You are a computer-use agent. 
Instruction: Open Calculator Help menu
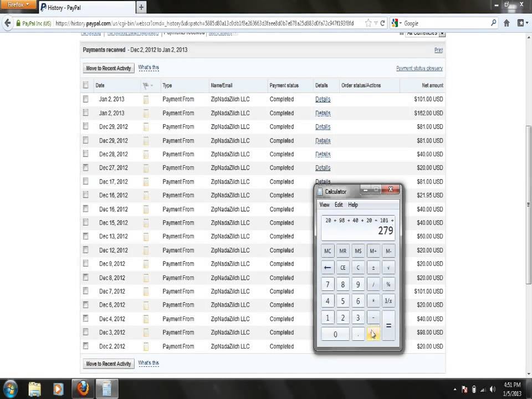click(x=353, y=204)
